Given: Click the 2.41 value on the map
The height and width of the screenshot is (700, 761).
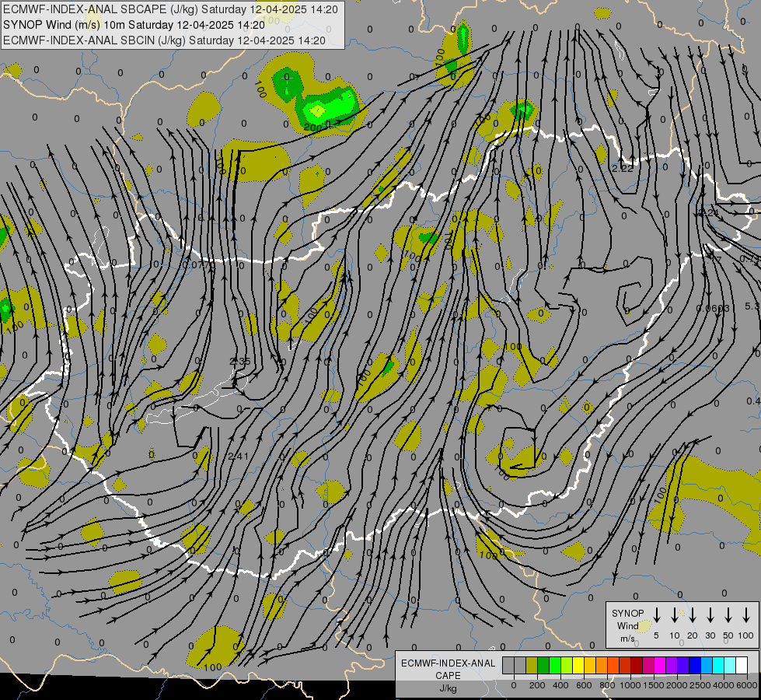Looking at the screenshot, I should [239, 456].
